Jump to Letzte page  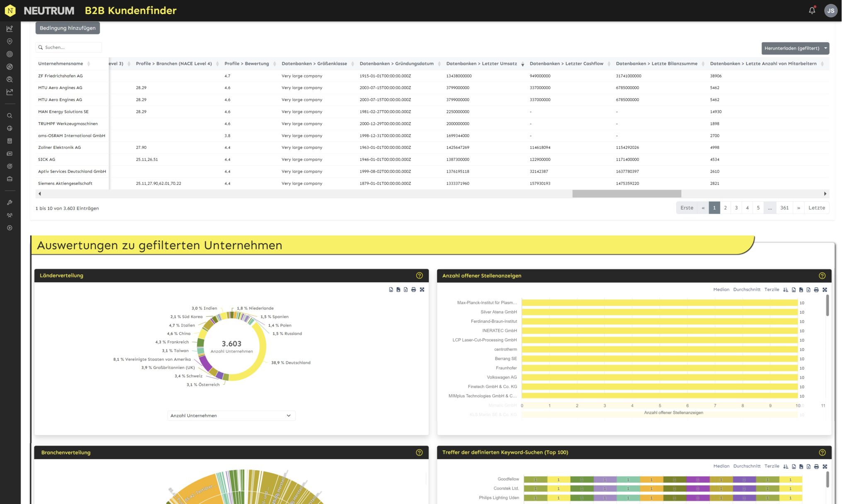[817, 208]
